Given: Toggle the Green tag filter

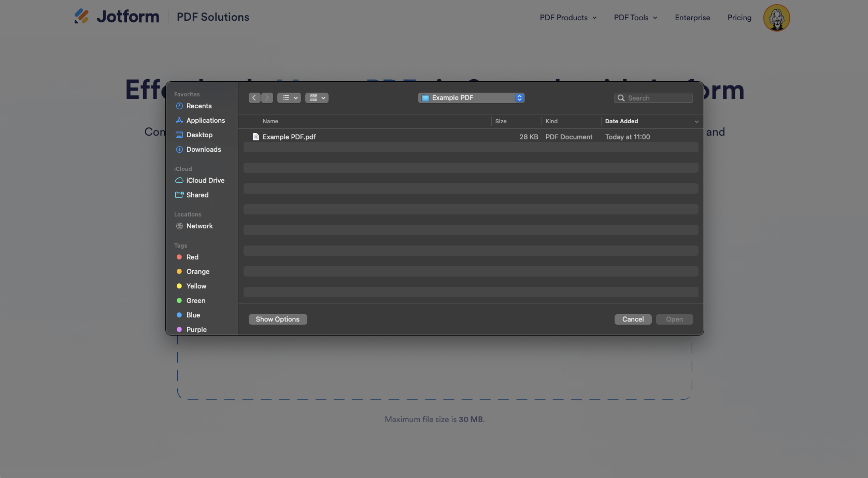Looking at the screenshot, I should tap(195, 300).
